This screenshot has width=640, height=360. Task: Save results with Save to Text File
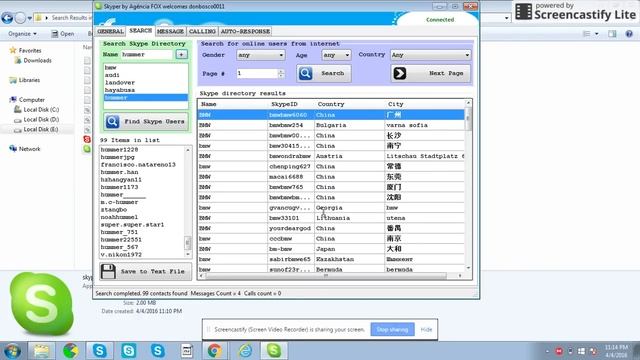146,271
